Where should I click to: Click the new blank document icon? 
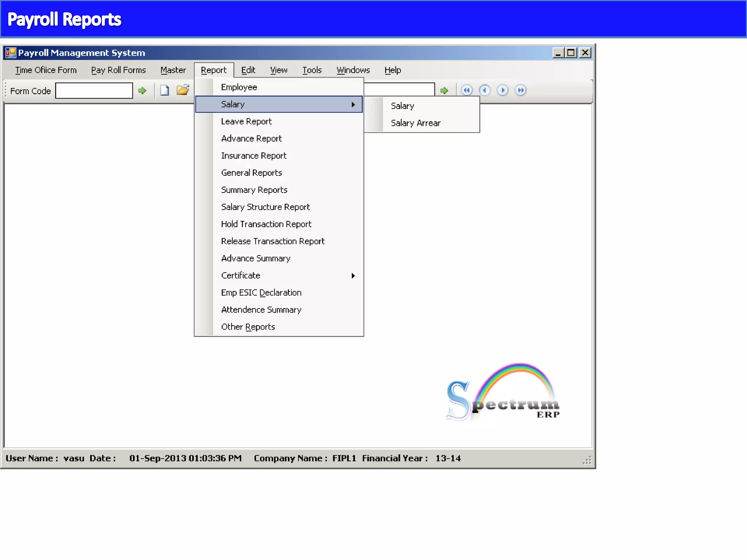click(x=165, y=90)
